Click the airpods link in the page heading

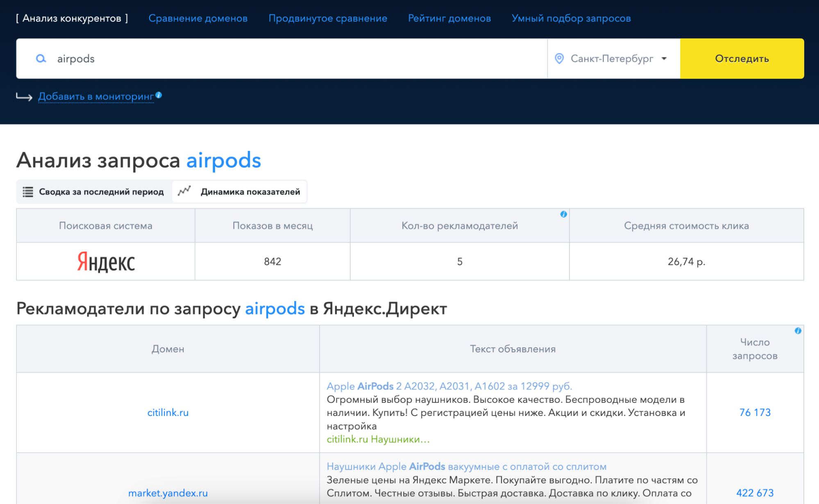[224, 160]
